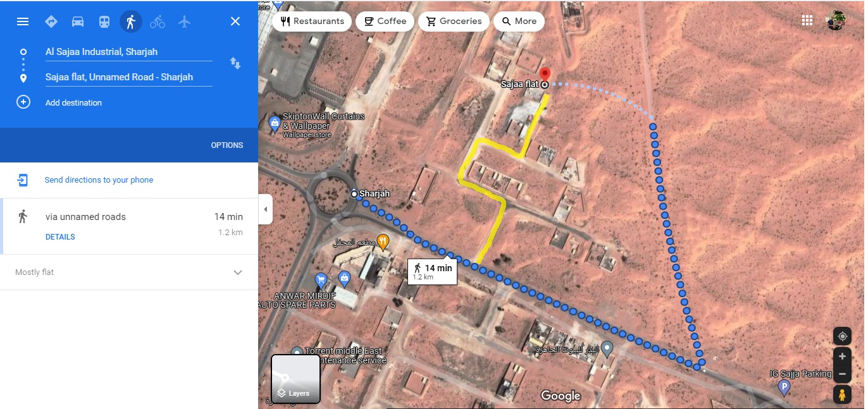Click Add destination plus icon
Screen dimensions: 868x409
click(23, 102)
